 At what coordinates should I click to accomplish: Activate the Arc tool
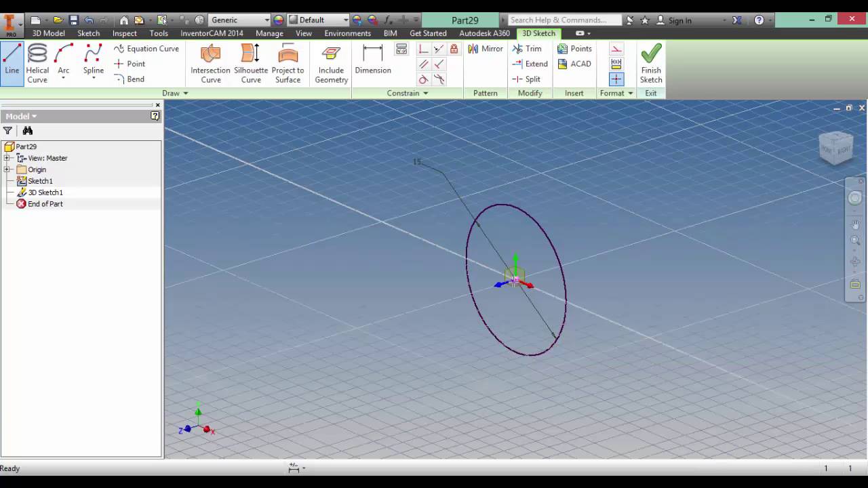pos(63,59)
